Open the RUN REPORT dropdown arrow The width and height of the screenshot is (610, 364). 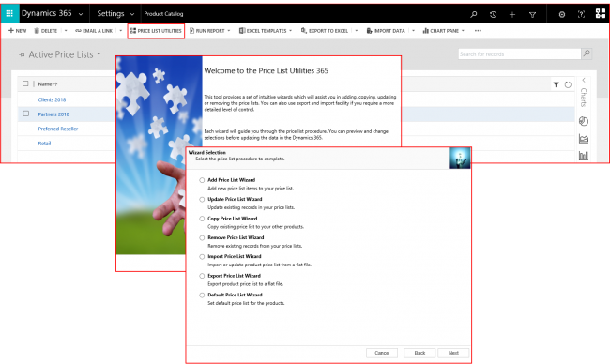(x=229, y=31)
